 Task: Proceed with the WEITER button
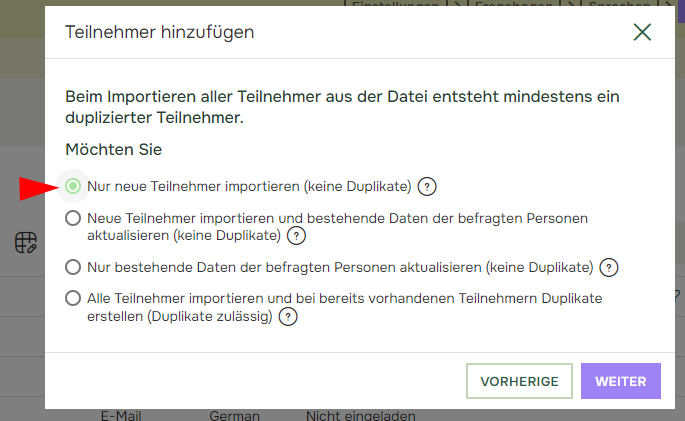[x=621, y=381]
